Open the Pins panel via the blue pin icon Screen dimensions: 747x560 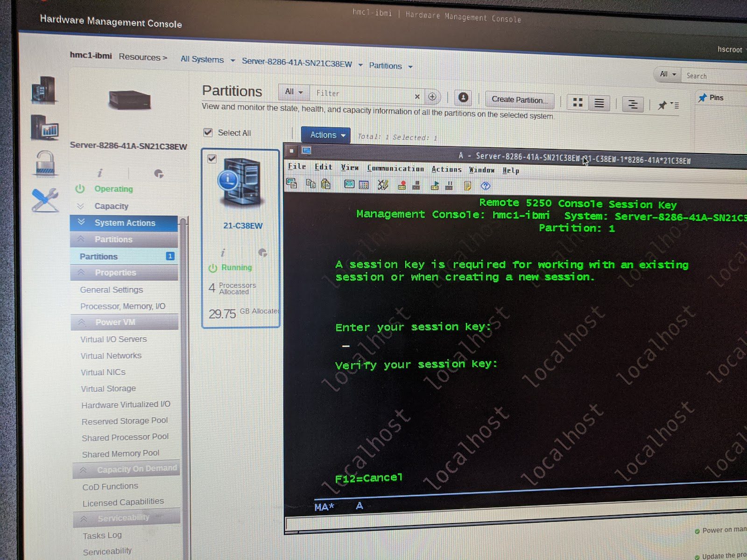tap(703, 98)
